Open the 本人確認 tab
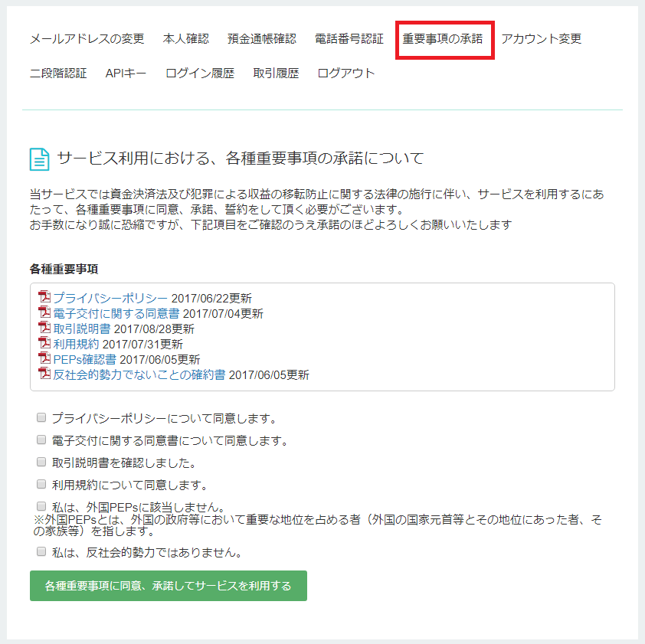Viewport: 645px width, 644px height. coord(186,38)
